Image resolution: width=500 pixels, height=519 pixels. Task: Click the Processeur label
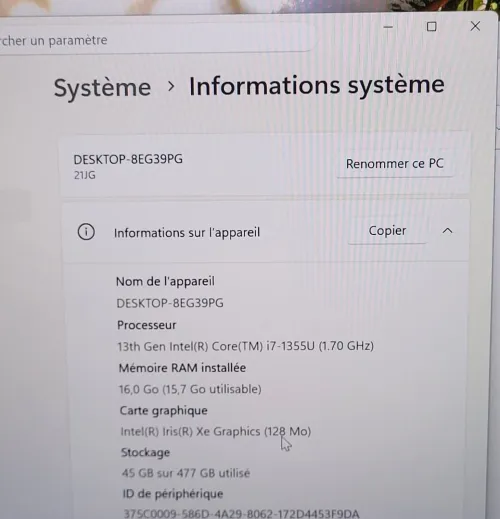(147, 325)
